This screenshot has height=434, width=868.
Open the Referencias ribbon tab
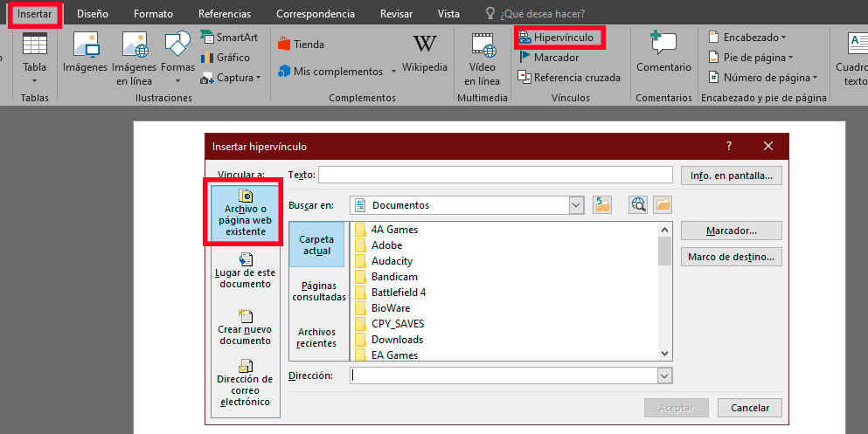225,14
